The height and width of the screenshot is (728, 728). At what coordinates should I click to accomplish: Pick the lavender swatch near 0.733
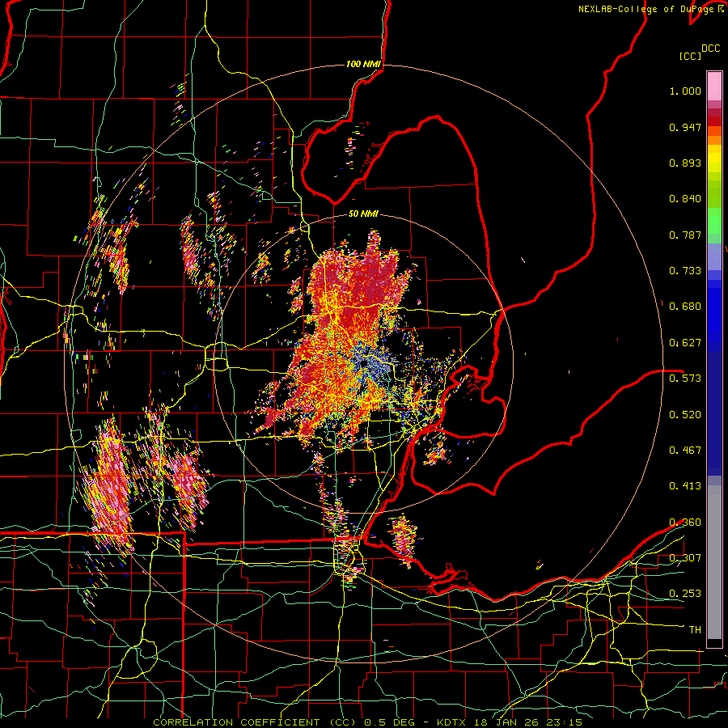714,258
